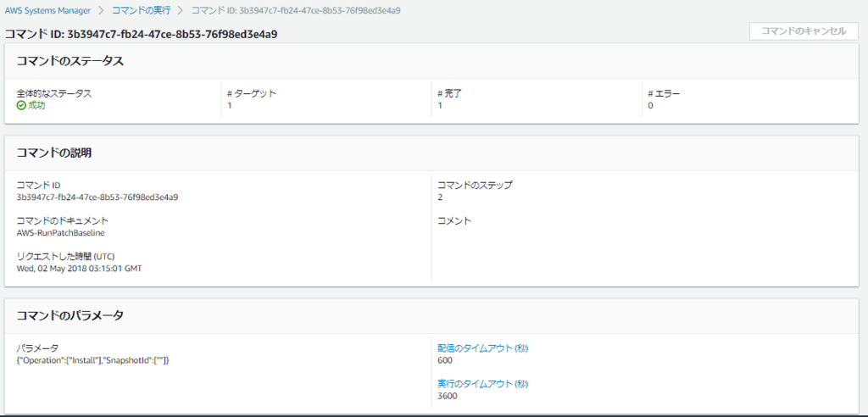This screenshot has height=417, width=868.
Task: Click the green success checkmark icon
Action: [x=21, y=106]
